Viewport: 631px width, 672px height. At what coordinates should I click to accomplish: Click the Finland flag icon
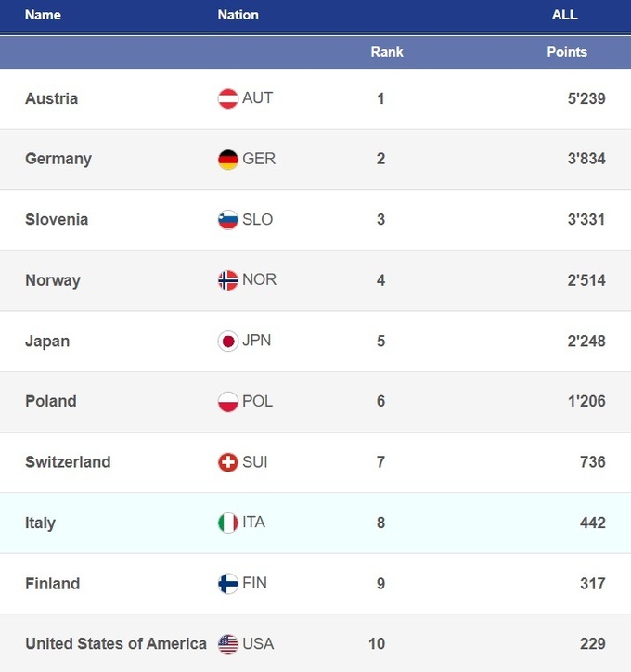point(227,584)
